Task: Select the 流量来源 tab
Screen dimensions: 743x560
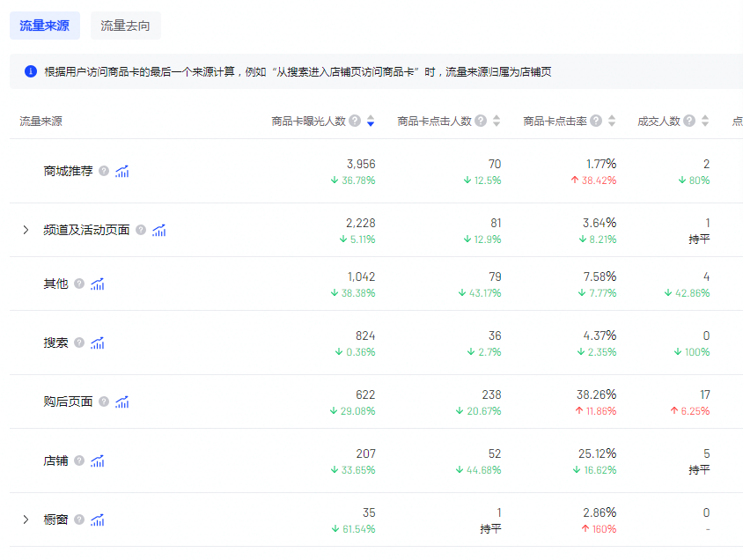Action: tap(45, 26)
